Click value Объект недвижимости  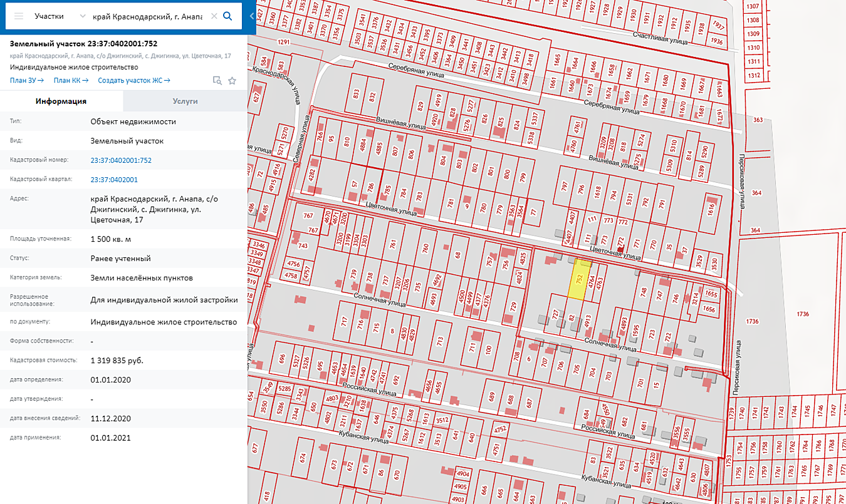coord(133,121)
